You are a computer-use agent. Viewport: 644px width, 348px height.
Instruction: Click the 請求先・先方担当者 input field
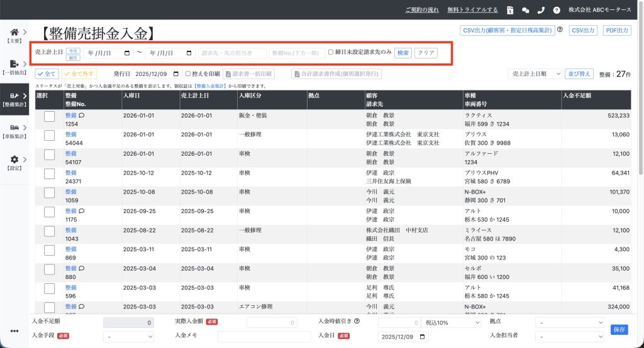coord(232,53)
